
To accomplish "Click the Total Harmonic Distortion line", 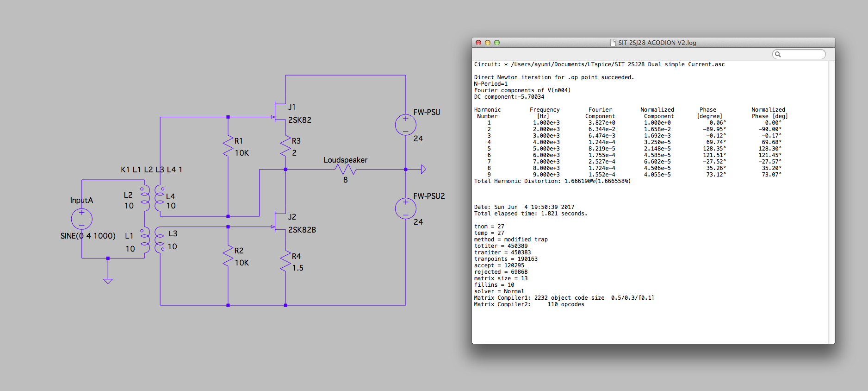I will click(552, 181).
